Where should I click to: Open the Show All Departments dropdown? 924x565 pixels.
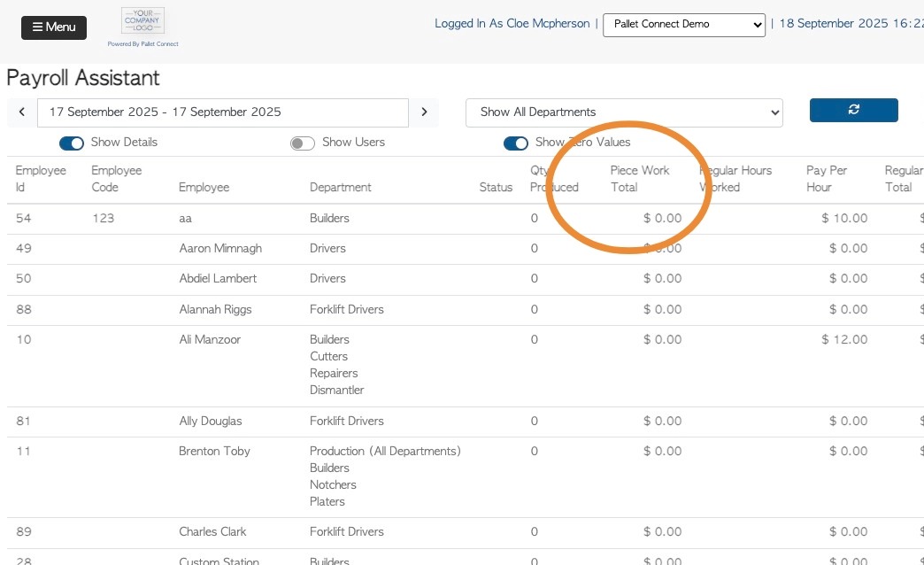pos(624,112)
